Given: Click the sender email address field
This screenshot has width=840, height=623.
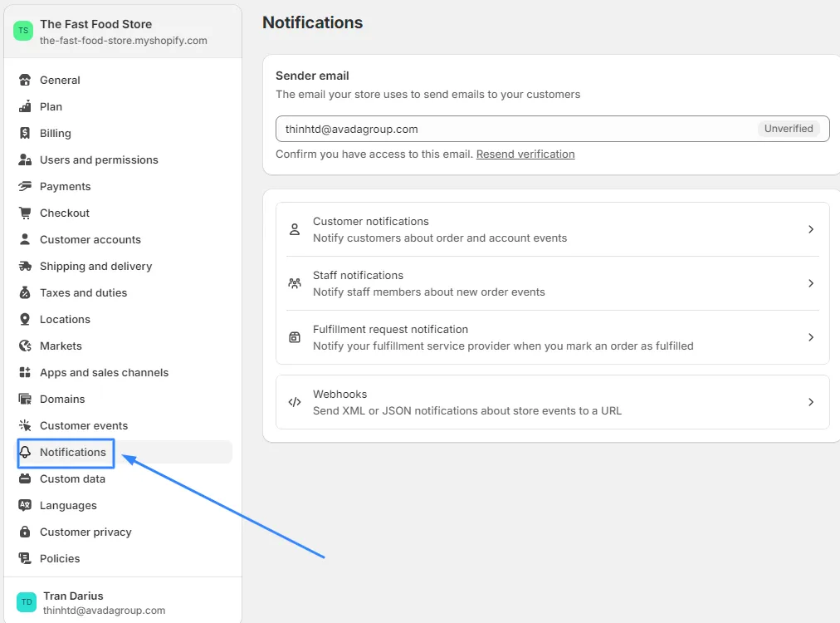Looking at the screenshot, I should coord(553,129).
